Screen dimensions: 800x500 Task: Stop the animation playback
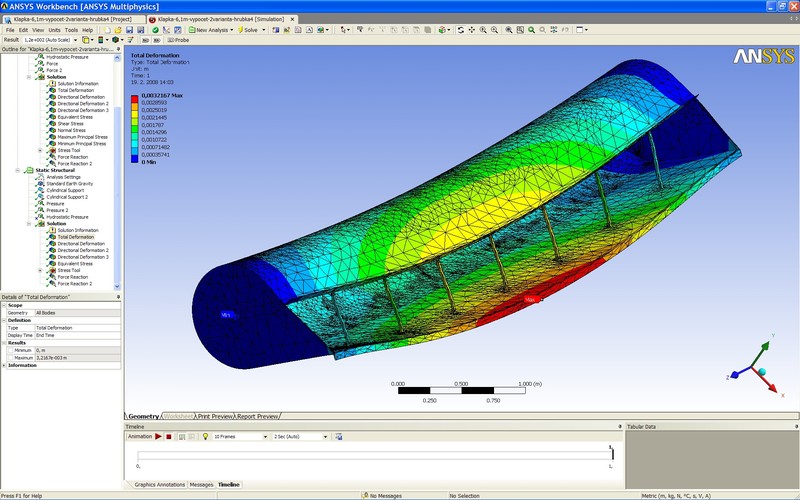[168, 437]
